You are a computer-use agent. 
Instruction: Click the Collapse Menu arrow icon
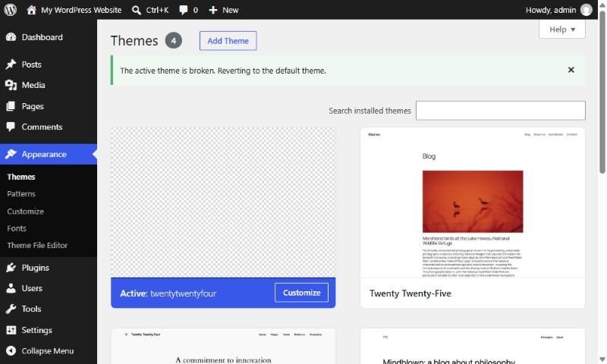coord(11,351)
